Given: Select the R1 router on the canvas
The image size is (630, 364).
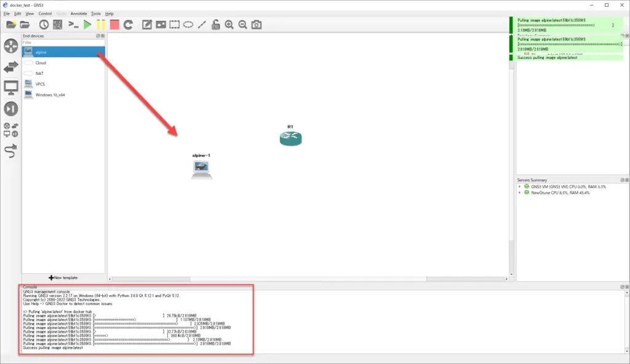Looking at the screenshot, I should click(290, 138).
